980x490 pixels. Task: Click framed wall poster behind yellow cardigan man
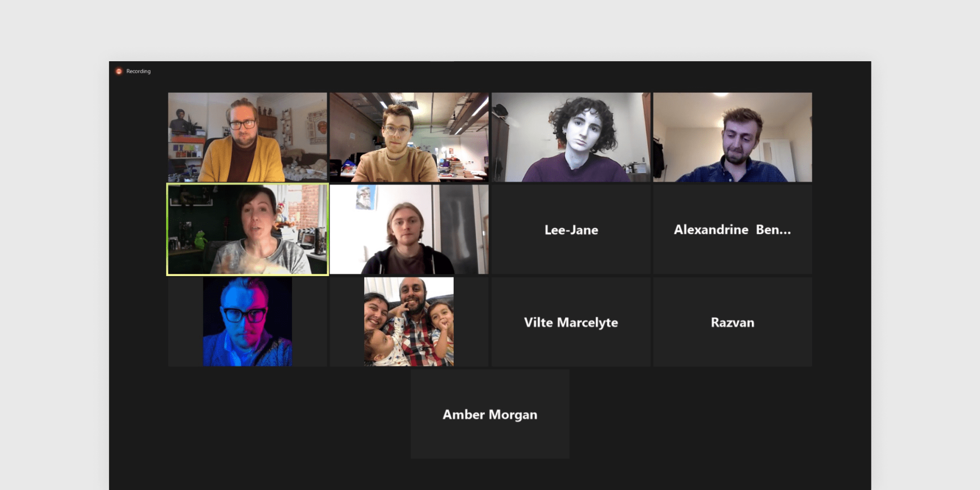tap(317, 127)
